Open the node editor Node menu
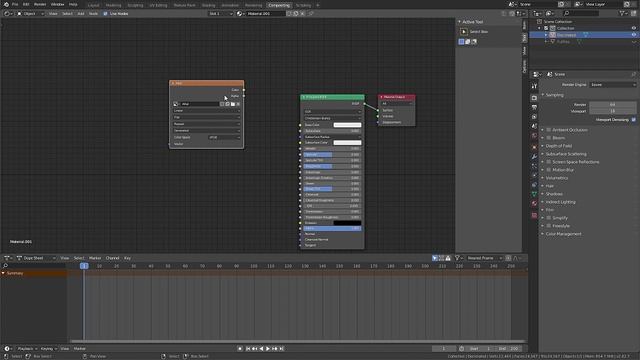640x360 pixels. (93, 13)
